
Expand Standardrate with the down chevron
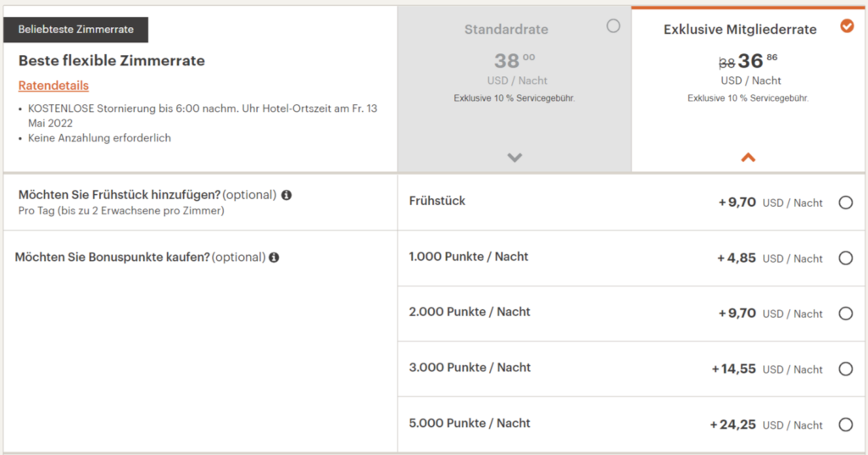515,157
